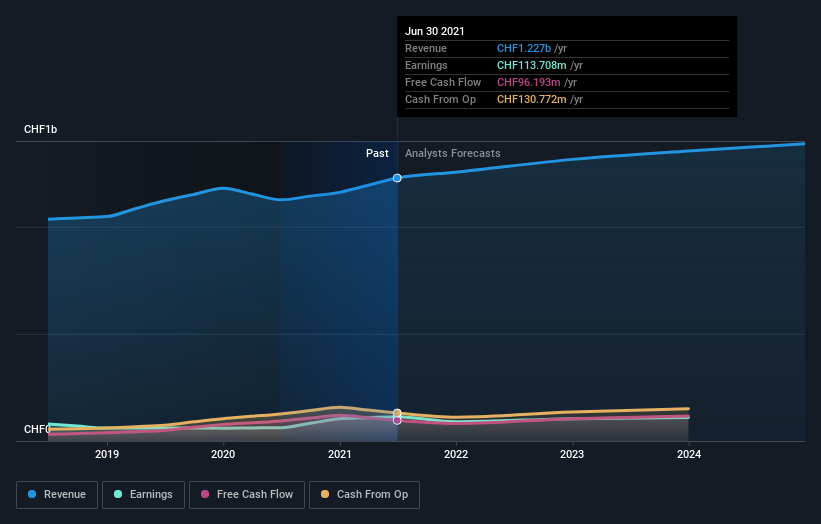Click the Free Cash Flow row label in the tooltip
Screen dimensions: 821x524
(x=443, y=82)
